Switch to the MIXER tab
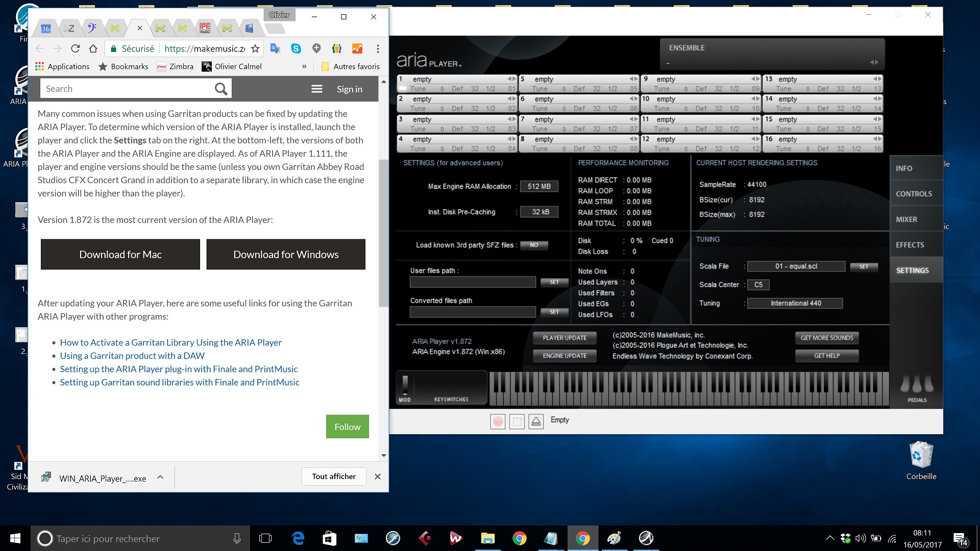This screenshot has width=980, height=551. 906,219
